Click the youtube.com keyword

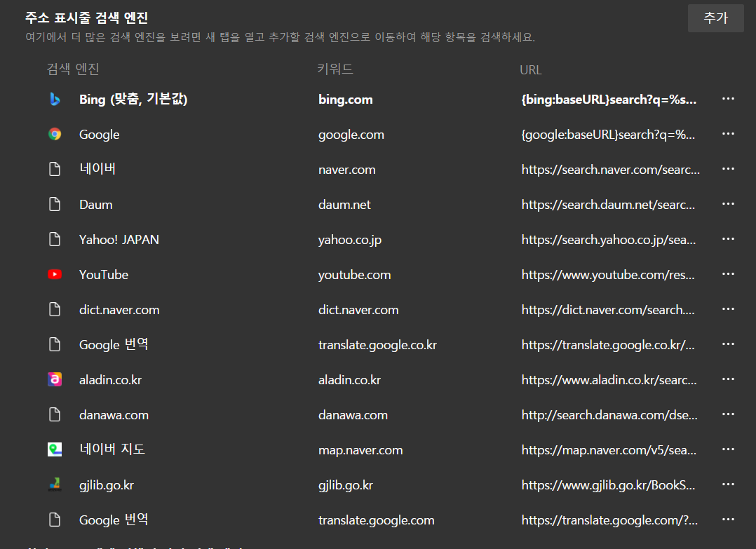(x=354, y=276)
